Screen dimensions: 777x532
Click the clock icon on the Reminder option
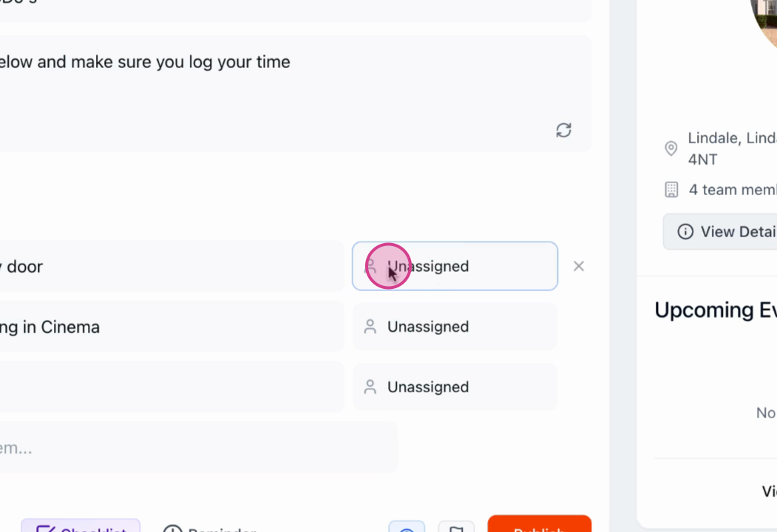click(172, 528)
